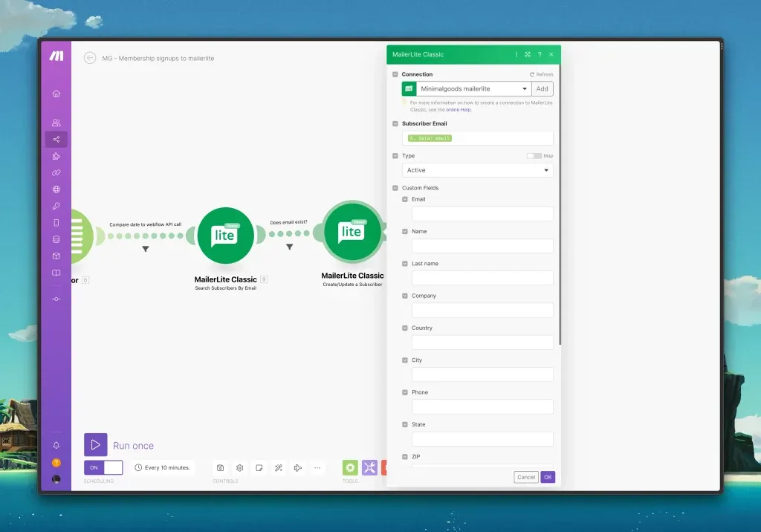
Task: Click the Make logo in sidebar
Action: click(x=56, y=56)
